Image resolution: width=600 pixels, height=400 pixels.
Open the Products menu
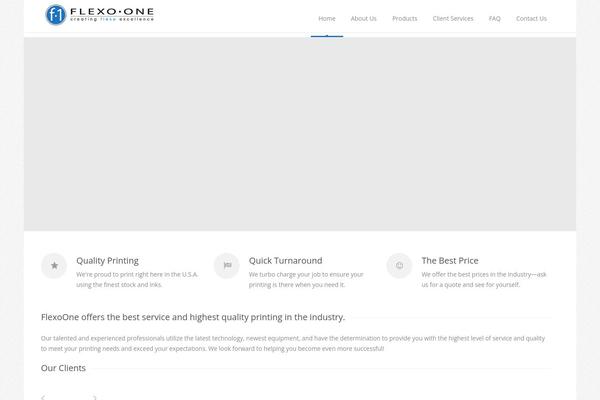(404, 18)
